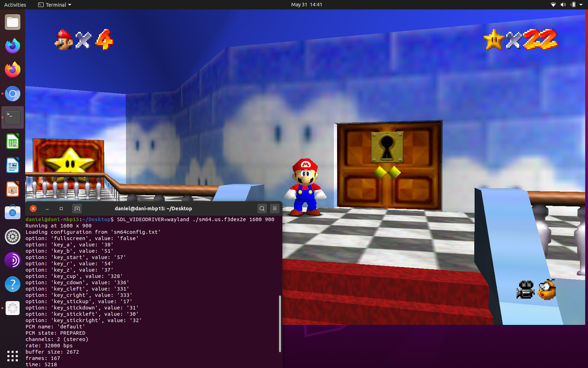Launch Firefox from the dock
Image resolution: width=588 pixels, height=368 pixels.
pyautogui.click(x=13, y=70)
